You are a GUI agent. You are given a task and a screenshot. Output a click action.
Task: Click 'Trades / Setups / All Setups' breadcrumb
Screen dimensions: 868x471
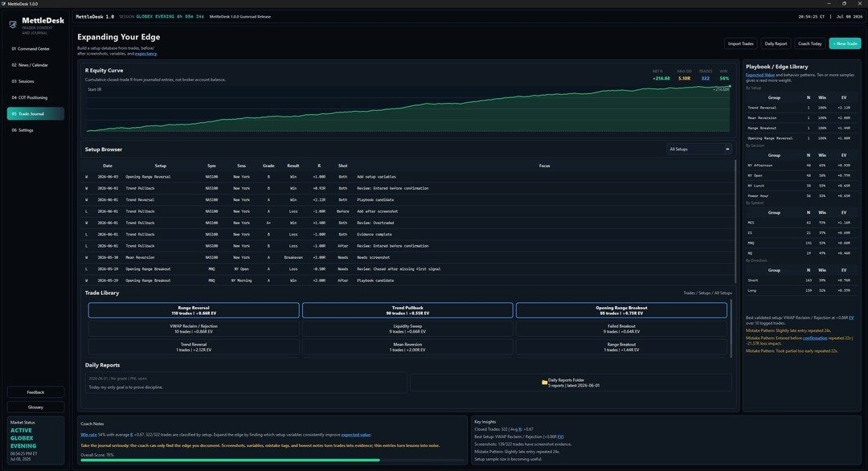tap(707, 293)
